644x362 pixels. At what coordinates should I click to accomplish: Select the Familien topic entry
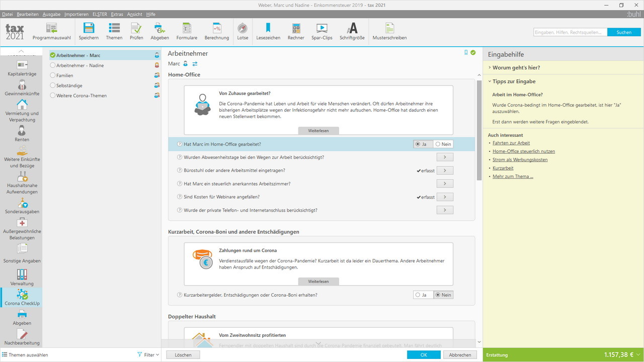[105, 75]
